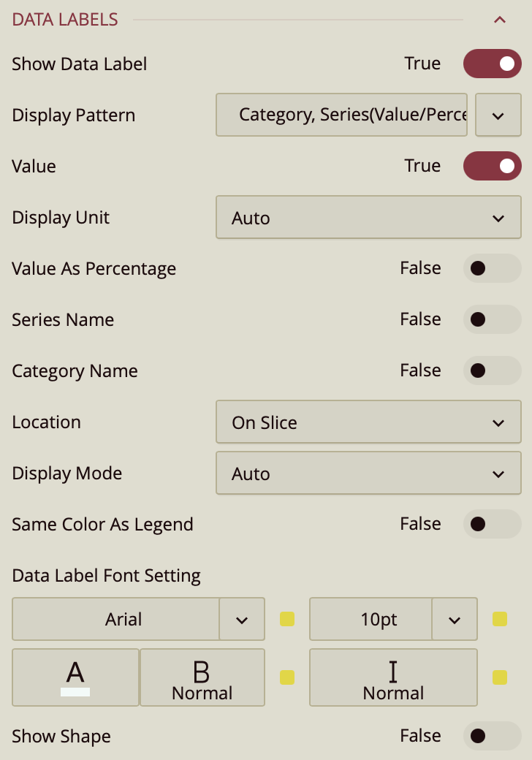Viewport: 532px width, 760px height.
Task: Click yellow indicator beside font size
Action: coord(500,620)
